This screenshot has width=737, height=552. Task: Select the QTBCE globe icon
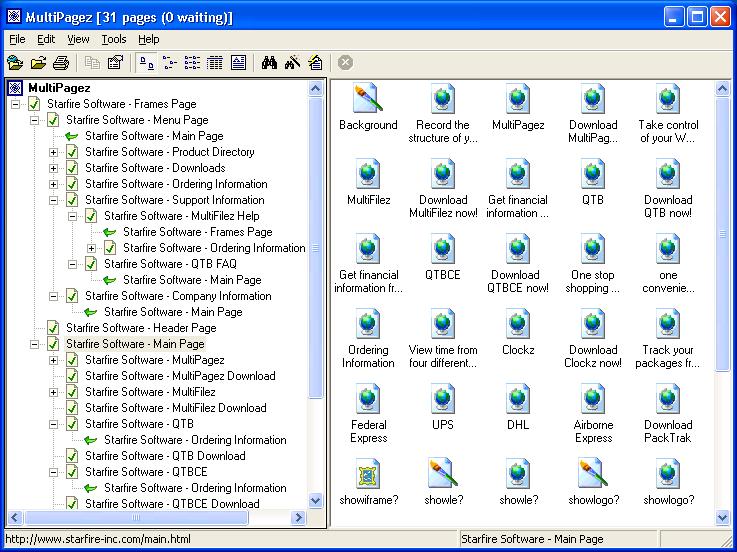tap(443, 248)
